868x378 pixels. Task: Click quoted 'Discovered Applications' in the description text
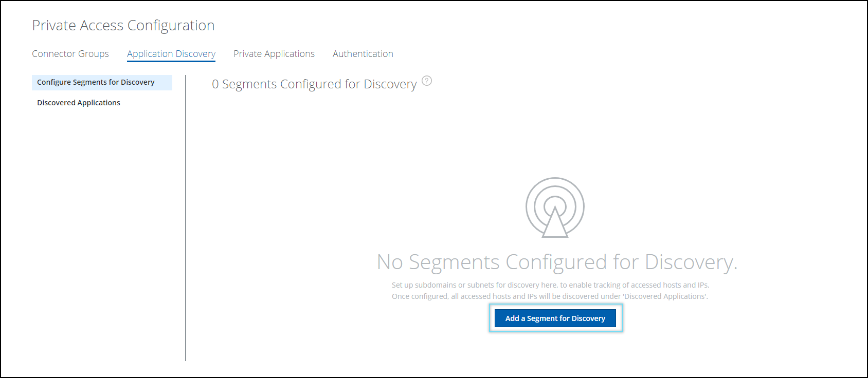(665, 296)
